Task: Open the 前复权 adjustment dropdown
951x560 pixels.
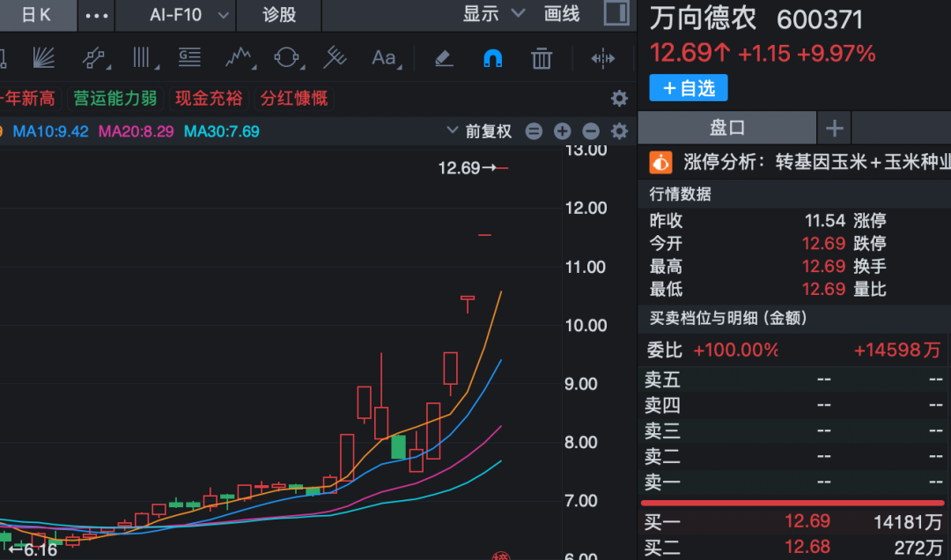Action: (479, 131)
